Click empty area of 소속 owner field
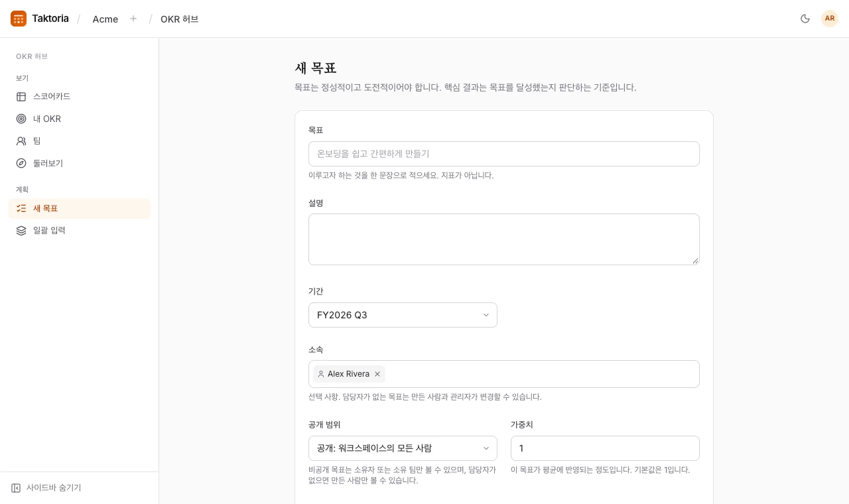Viewport: 849px width, 504px height. pos(541,374)
